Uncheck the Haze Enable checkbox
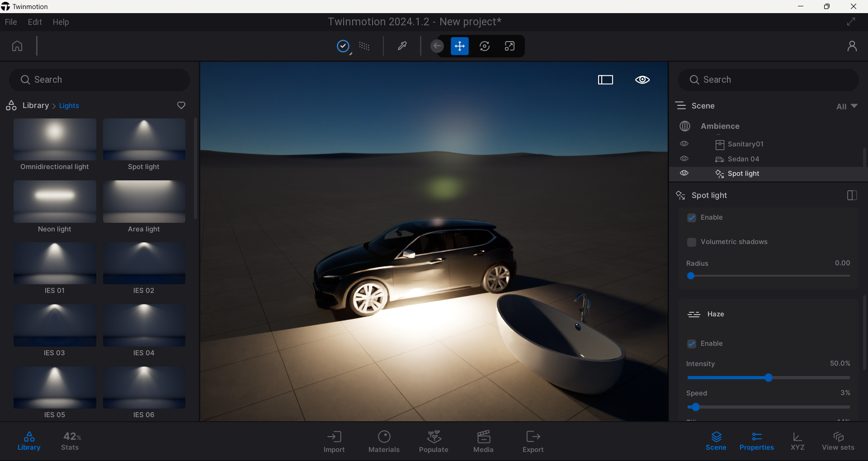 click(692, 344)
